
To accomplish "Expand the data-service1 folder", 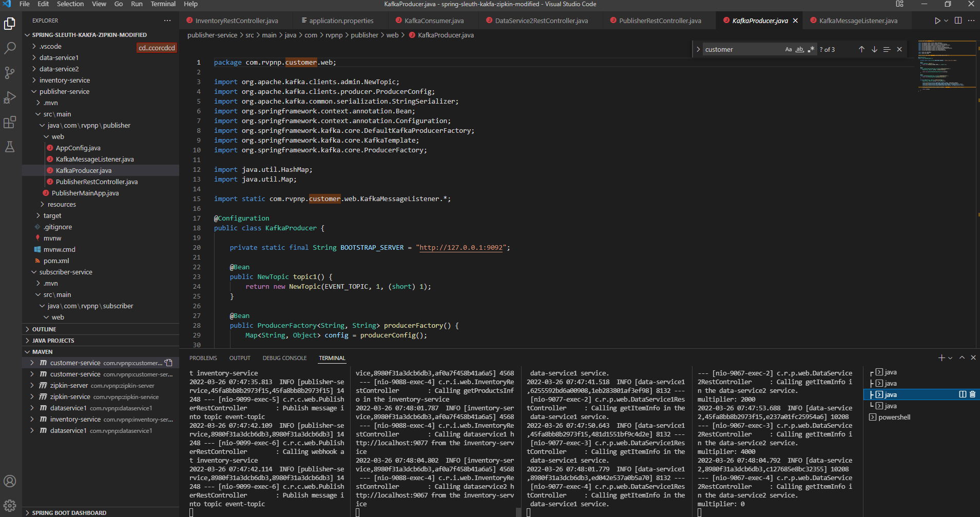I will pyautogui.click(x=59, y=57).
